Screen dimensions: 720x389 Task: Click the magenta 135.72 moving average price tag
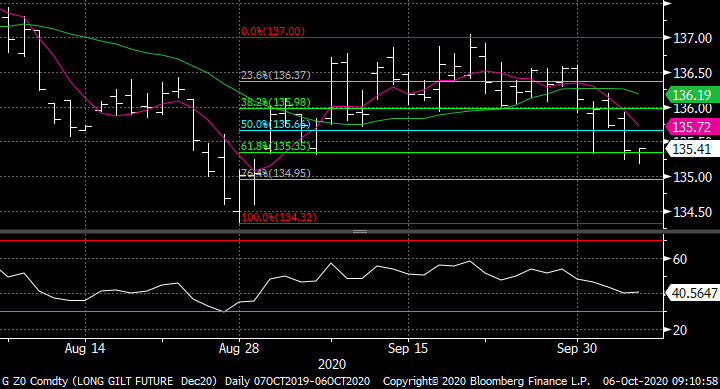tap(692, 127)
